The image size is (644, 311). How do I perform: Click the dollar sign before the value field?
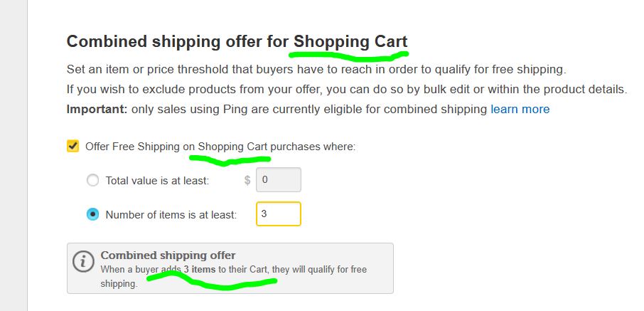[x=247, y=180]
